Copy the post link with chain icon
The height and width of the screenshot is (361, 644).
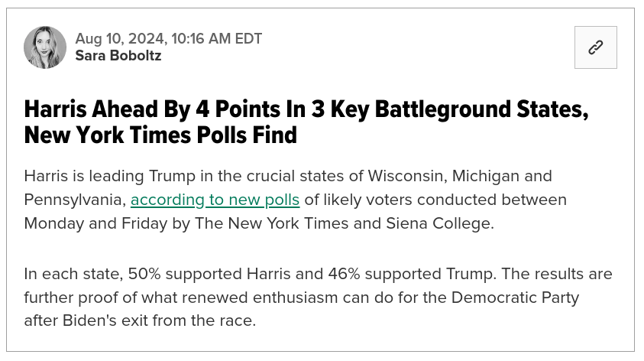(595, 47)
